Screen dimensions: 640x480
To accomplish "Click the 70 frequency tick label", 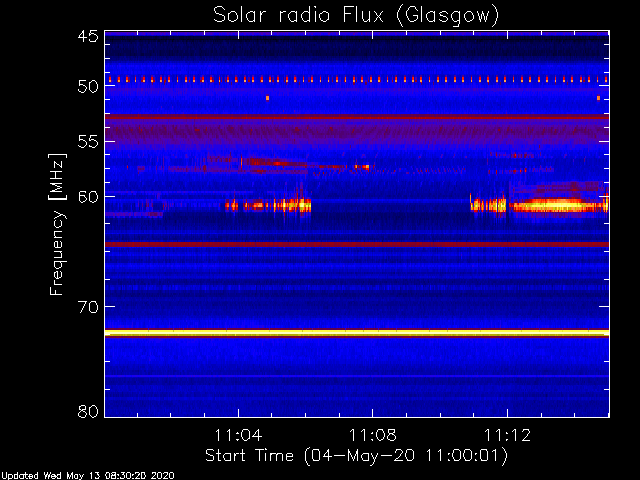I will tap(88, 307).
